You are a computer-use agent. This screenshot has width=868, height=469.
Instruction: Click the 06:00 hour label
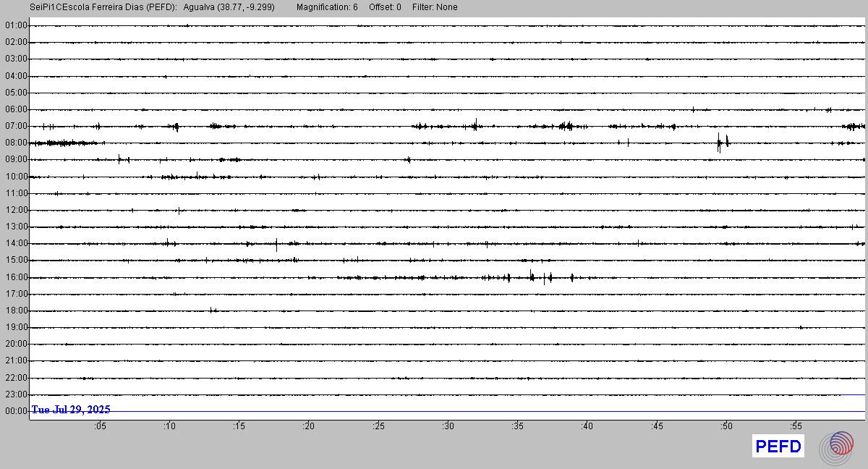pyautogui.click(x=16, y=109)
